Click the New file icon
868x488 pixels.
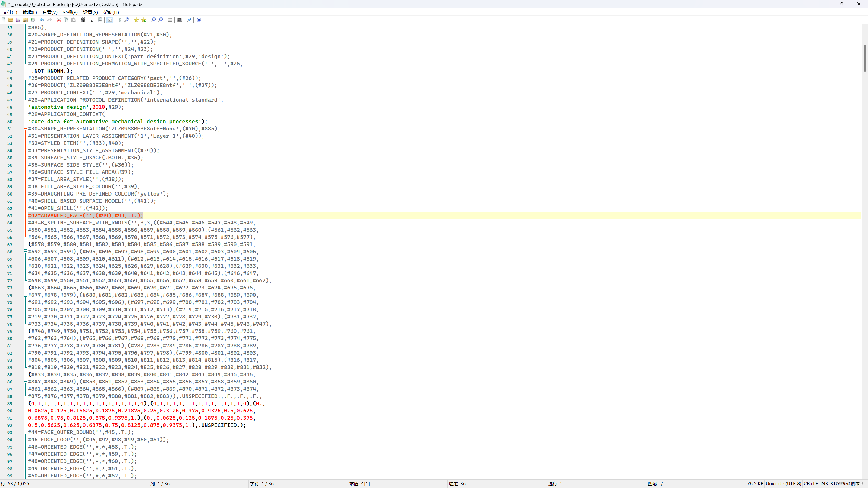tap(4, 20)
